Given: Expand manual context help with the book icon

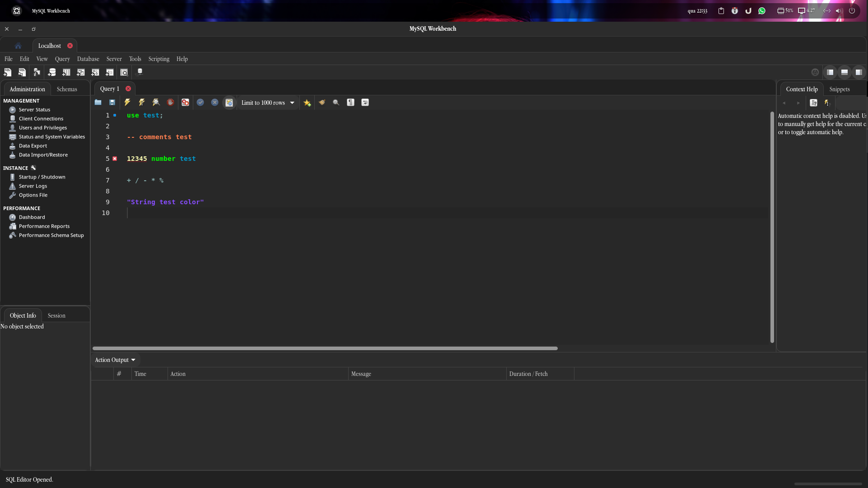Looking at the screenshot, I should [813, 103].
